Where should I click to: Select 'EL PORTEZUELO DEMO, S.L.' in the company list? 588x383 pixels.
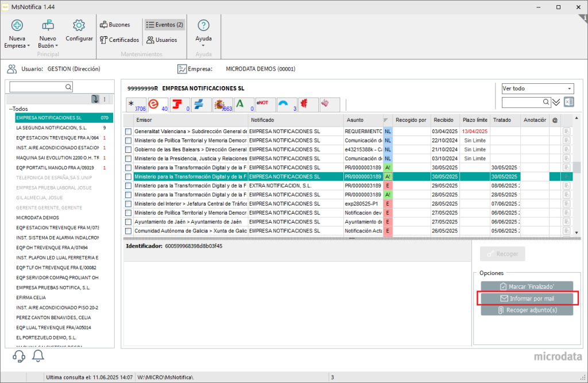click(47, 338)
